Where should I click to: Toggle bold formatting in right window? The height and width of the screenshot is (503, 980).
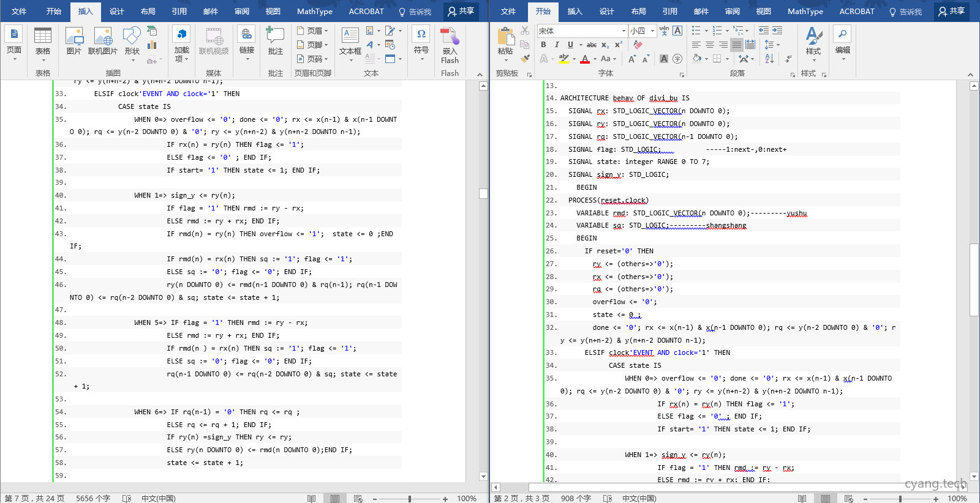point(543,45)
